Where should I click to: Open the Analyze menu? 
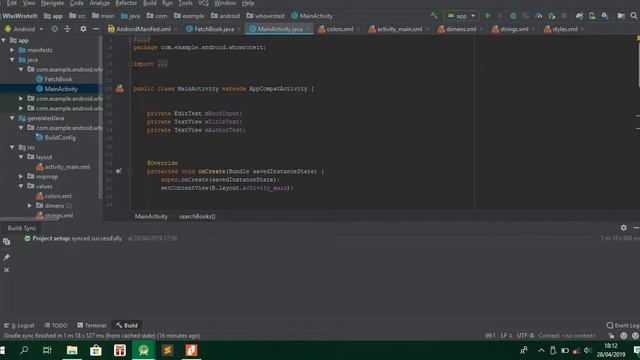point(99,3)
